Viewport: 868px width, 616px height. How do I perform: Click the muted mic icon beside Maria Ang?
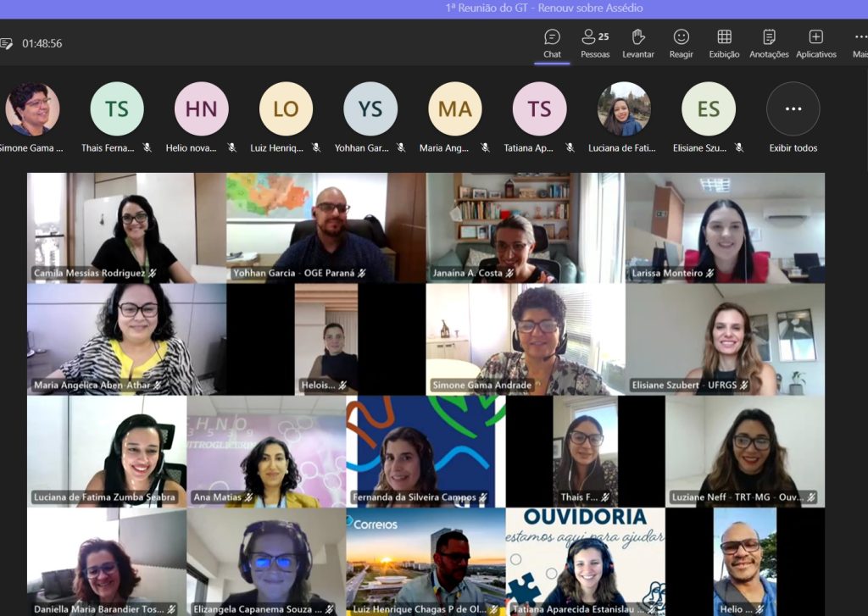pos(485,147)
